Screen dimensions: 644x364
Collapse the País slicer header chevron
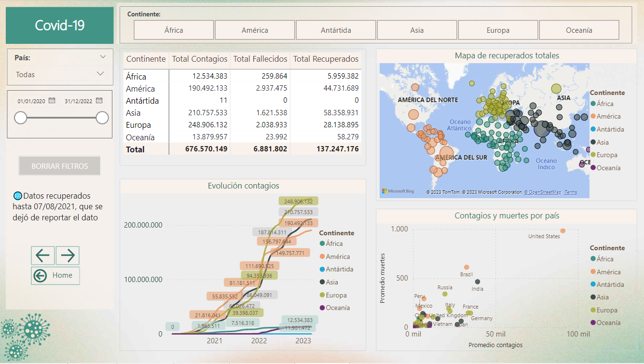tap(103, 57)
